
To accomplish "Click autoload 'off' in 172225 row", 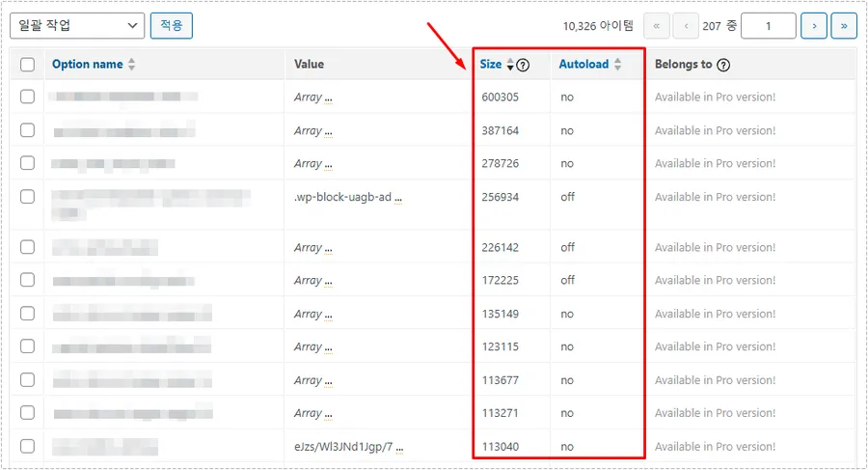I will (x=567, y=281).
